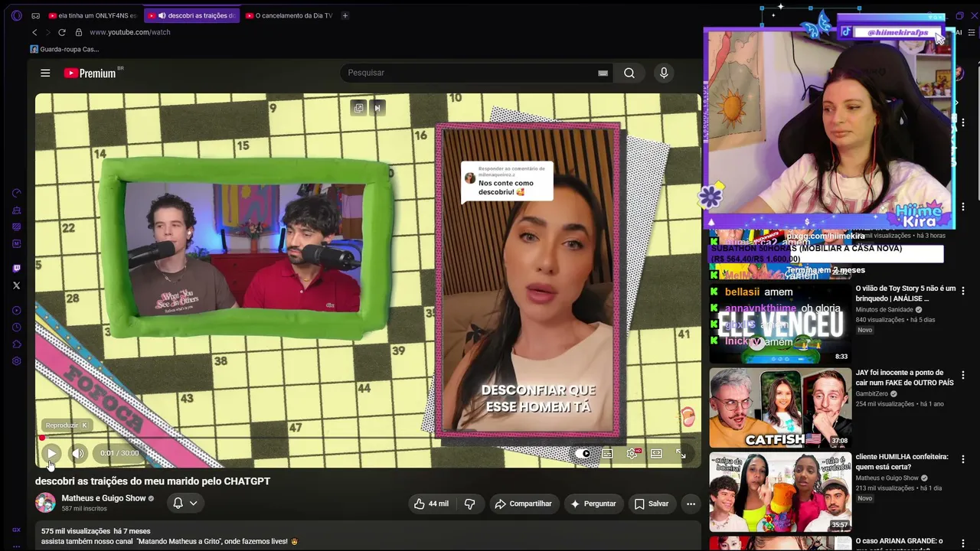980x551 pixels.
Task: Open the GX Corner gamepad icon
Action: pyautogui.click(x=36, y=15)
